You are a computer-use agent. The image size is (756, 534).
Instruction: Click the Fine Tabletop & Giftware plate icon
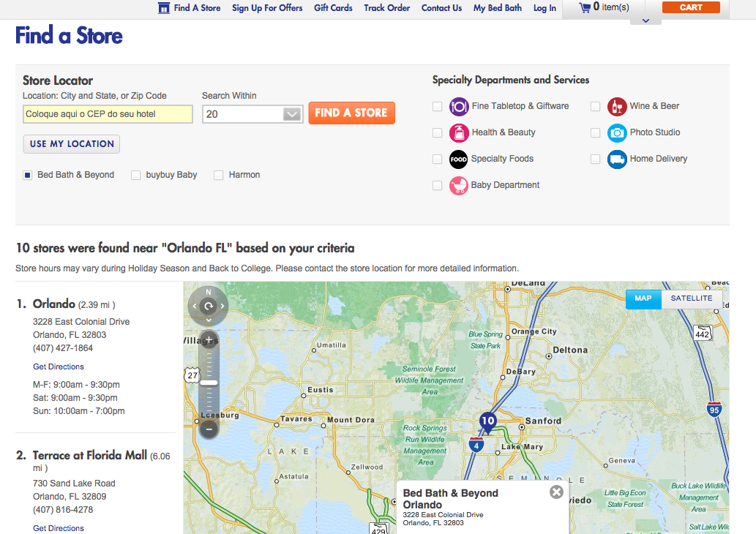(x=458, y=107)
